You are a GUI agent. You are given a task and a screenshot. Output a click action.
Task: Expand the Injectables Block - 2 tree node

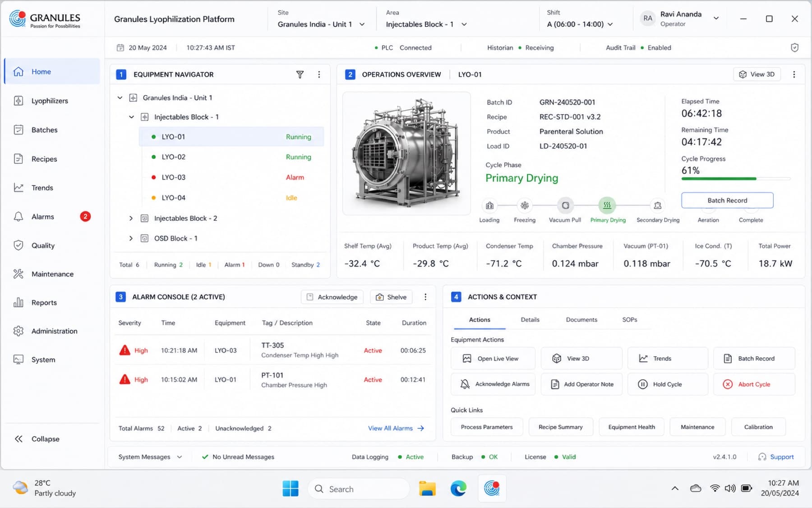click(x=131, y=218)
